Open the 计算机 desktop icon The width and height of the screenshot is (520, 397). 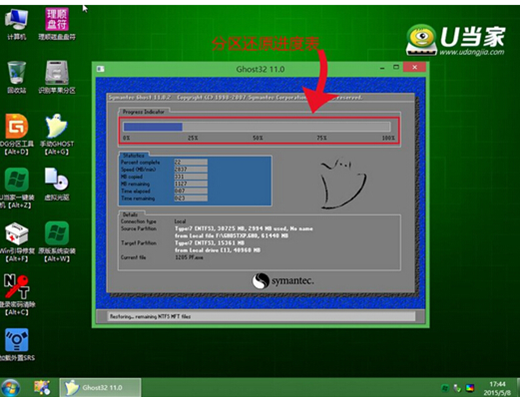point(16,24)
